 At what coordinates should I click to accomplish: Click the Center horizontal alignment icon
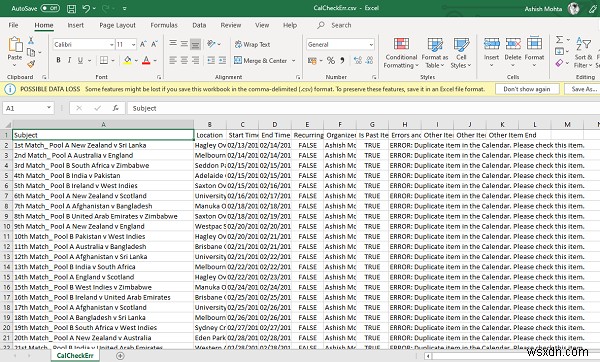point(184,60)
